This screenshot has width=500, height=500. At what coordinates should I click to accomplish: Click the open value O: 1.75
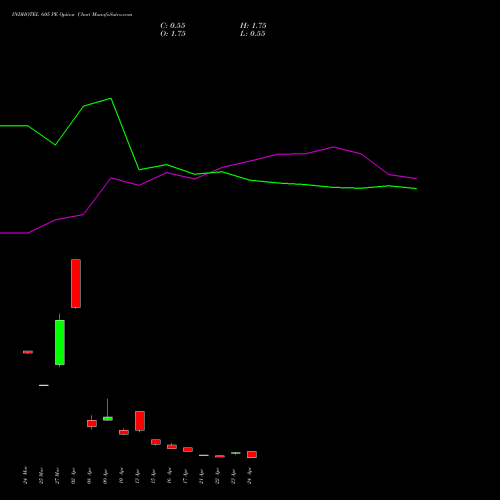[x=173, y=34]
